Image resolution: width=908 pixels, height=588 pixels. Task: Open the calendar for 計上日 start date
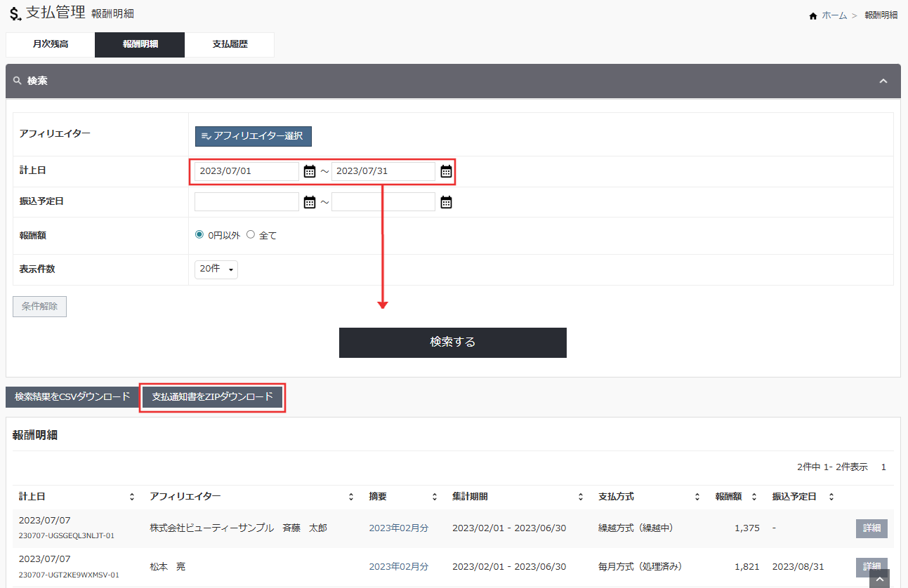(309, 171)
